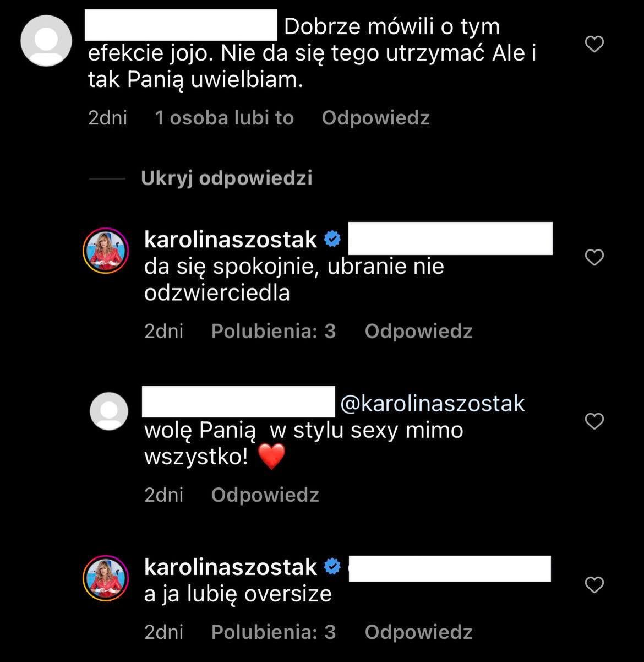
Task: Click the @karolinaszostak mention link
Action: click(433, 403)
